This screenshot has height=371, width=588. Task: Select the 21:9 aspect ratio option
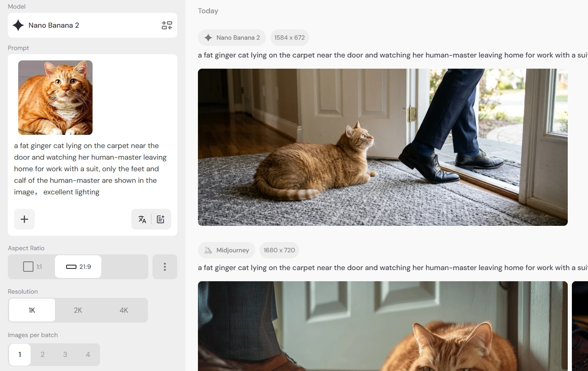tap(78, 266)
